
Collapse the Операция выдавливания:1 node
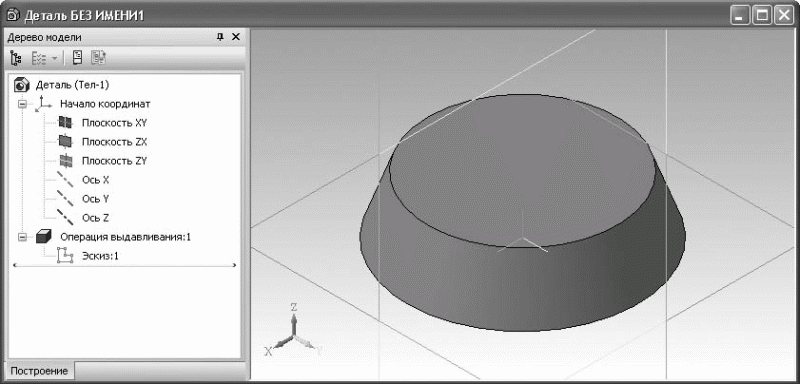(x=22, y=237)
